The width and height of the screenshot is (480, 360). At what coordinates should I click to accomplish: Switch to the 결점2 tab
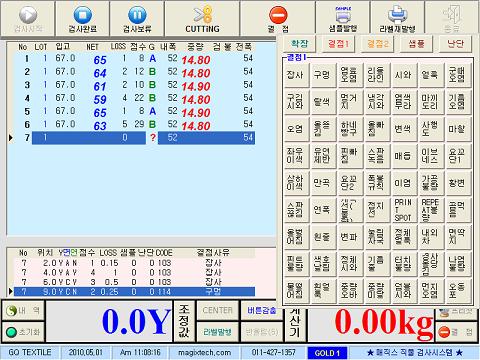coord(377,44)
